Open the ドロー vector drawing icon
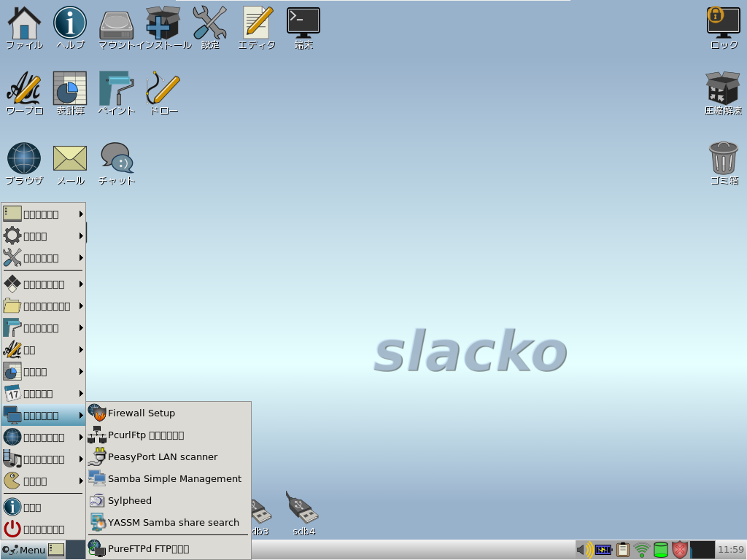This screenshot has height=560, width=747. tap(163, 93)
